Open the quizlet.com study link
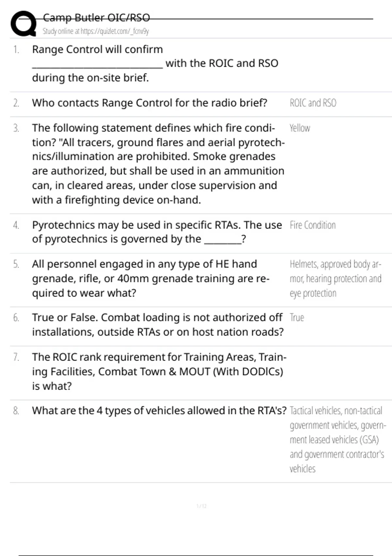 (96, 31)
